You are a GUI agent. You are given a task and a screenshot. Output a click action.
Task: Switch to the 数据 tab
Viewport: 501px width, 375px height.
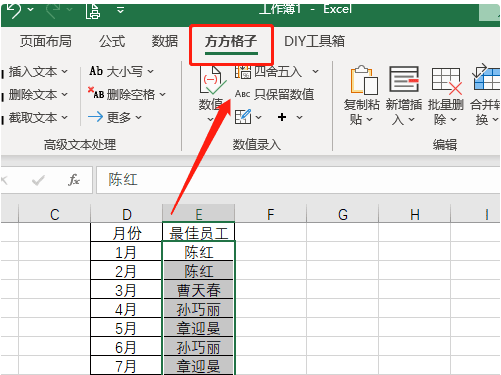[165, 41]
